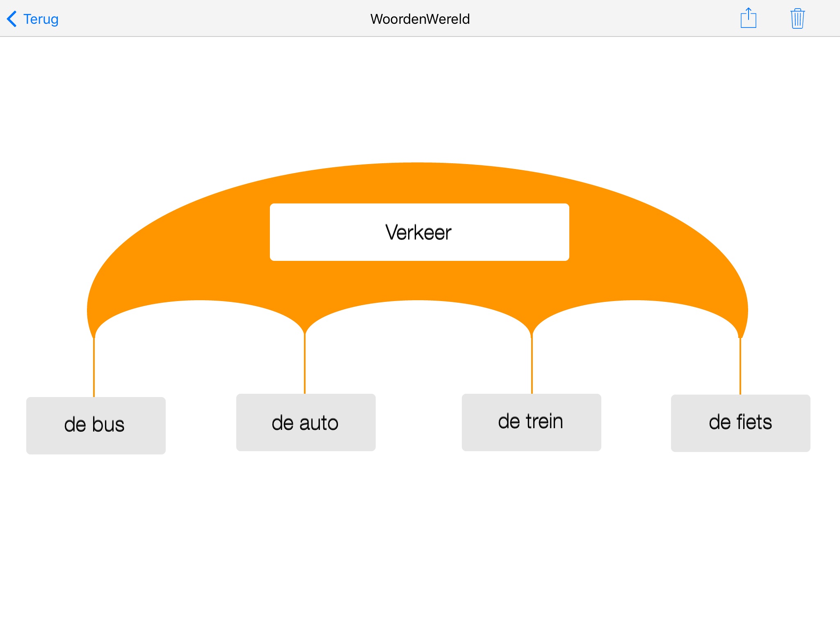
Task: Tap the share icon in the top bar
Action: (x=748, y=18)
